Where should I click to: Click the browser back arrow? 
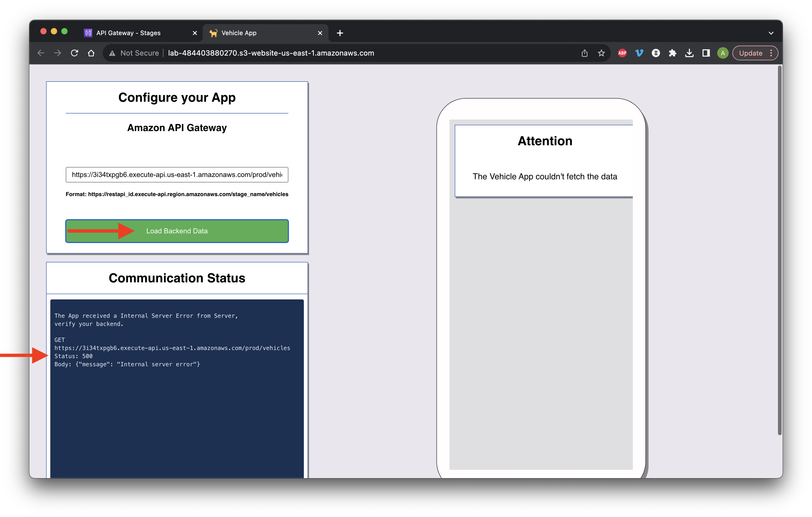click(41, 53)
